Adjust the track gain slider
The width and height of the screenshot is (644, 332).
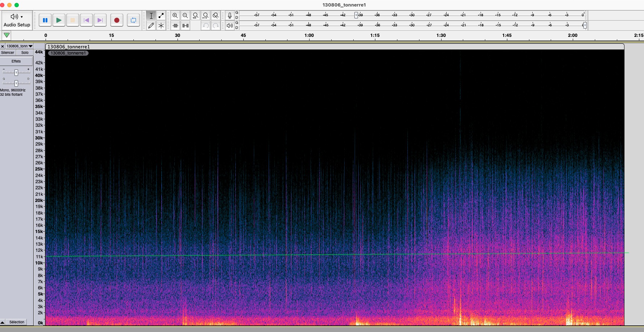16,72
